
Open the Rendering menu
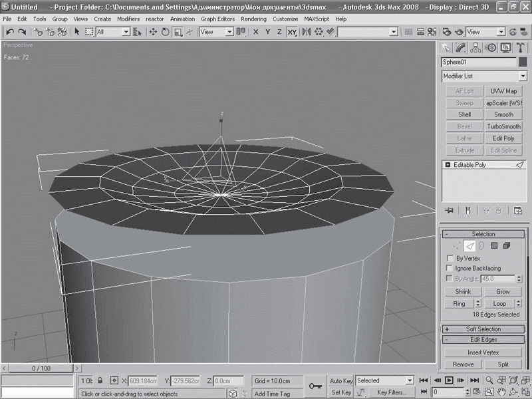point(253,19)
